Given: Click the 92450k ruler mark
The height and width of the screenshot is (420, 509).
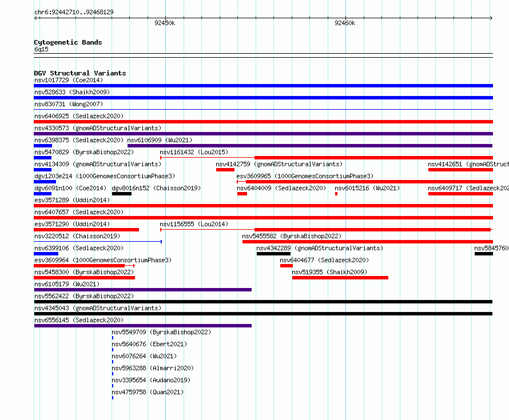Looking at the screenshot, I should pos(165,23).
